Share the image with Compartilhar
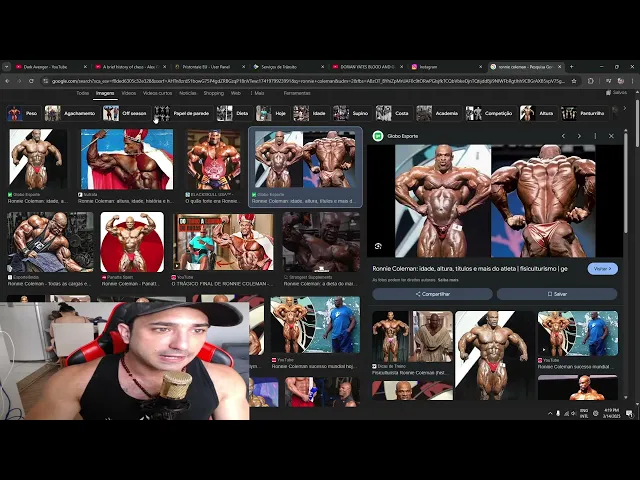This screenshot has height=480, width=640. 432,294
